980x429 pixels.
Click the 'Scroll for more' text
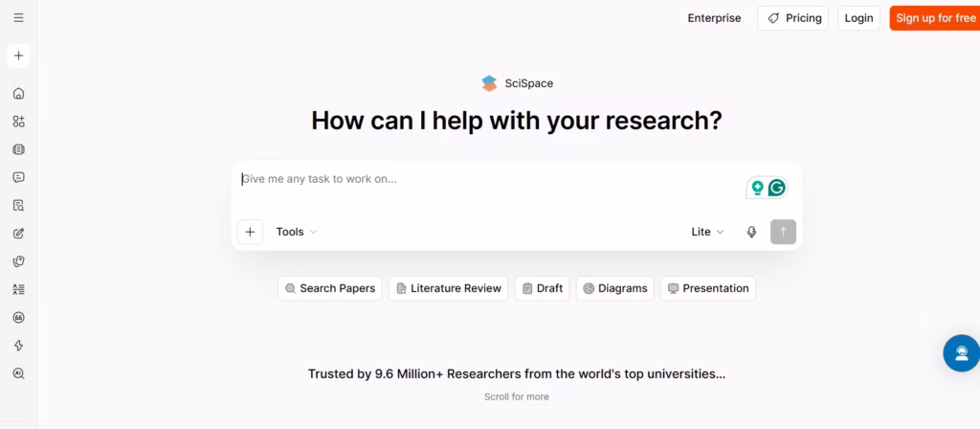tap(516, 396)
